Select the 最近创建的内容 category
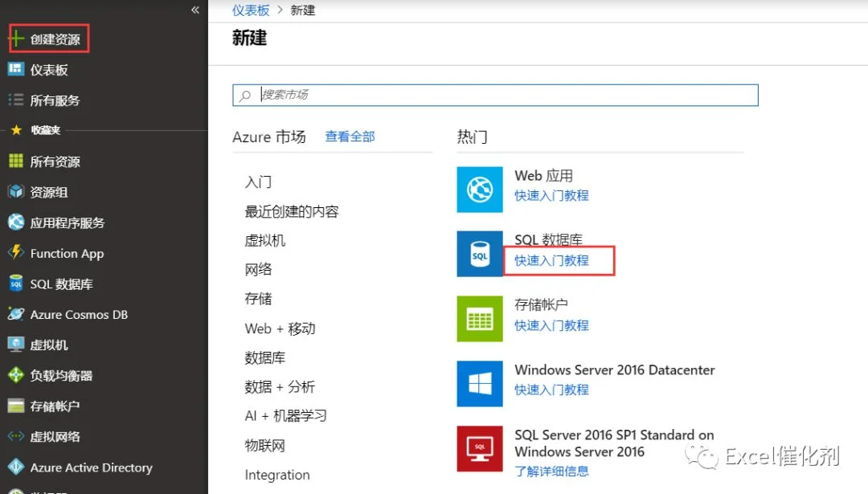The height and width of the screenshot is (494, 868). (x=292, y=211)
